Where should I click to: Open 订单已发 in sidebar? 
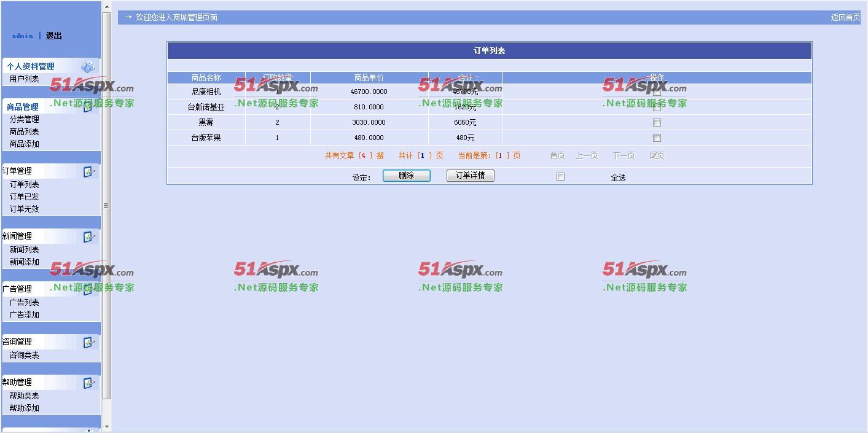pos(25,197)
